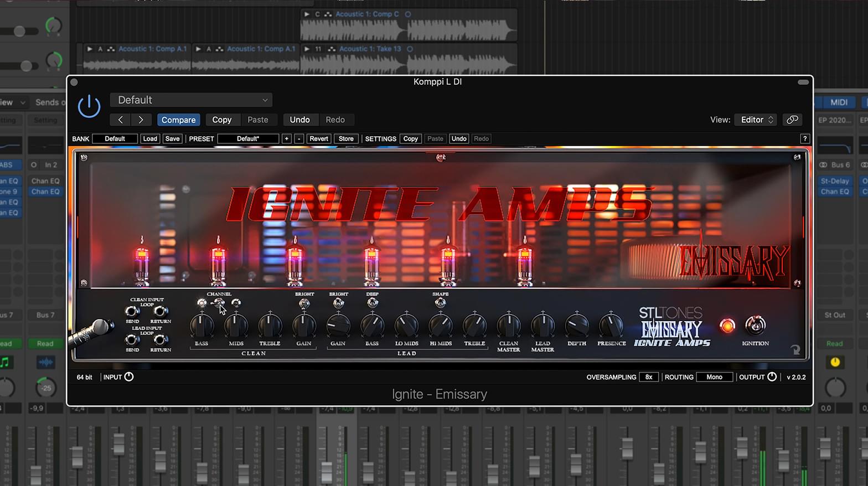Viewport: 868px width, 486px height.
Task: Remove preset with the minus button
Action: pyautogui.click(x=299, y=138)
